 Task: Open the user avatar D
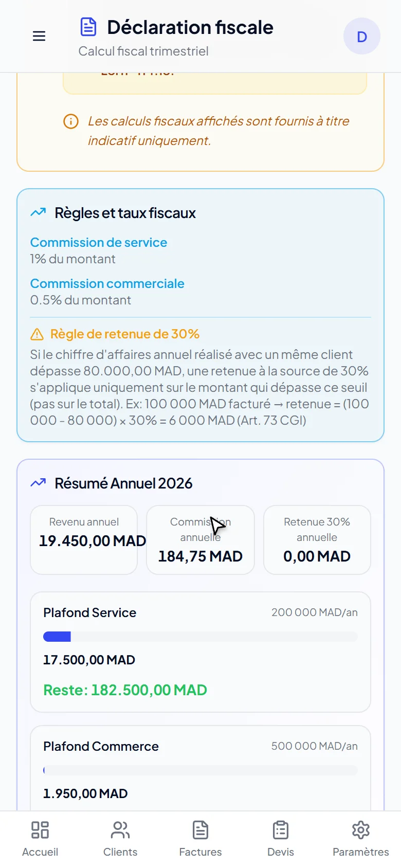click(x=362, y=37)
